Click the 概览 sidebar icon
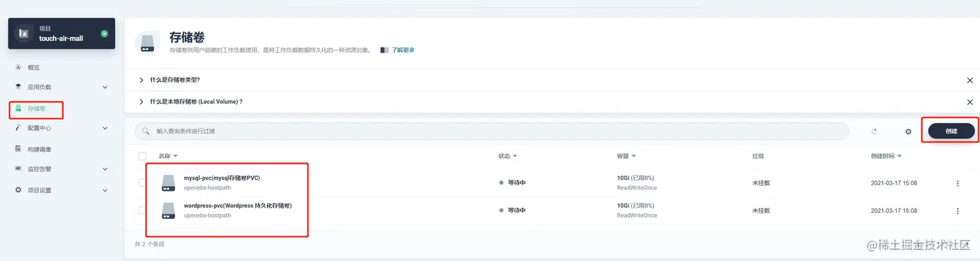This screenshot has height=261, width=980. tap(18, 68)
